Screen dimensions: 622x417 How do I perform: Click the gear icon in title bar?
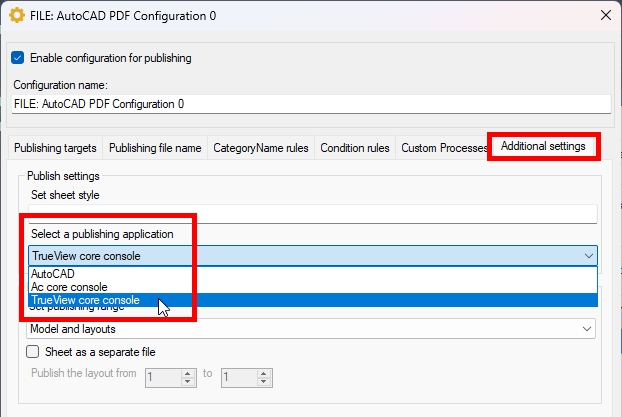15,16
